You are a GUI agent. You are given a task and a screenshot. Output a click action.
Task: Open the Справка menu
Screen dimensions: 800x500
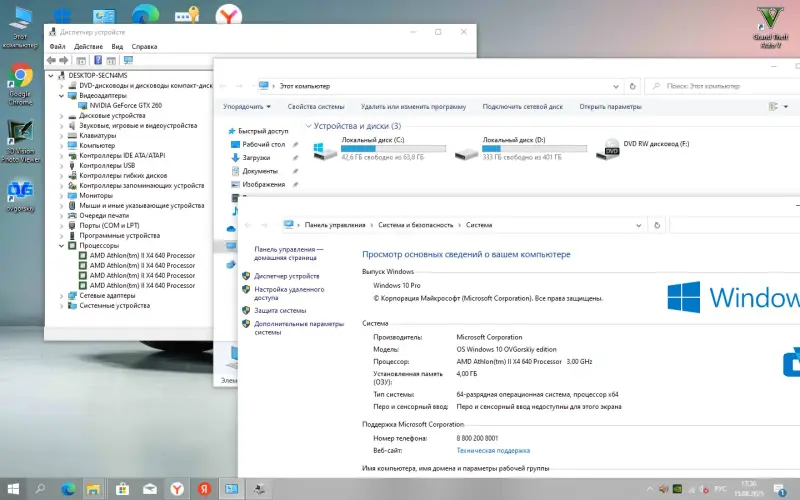click(144, 46)
